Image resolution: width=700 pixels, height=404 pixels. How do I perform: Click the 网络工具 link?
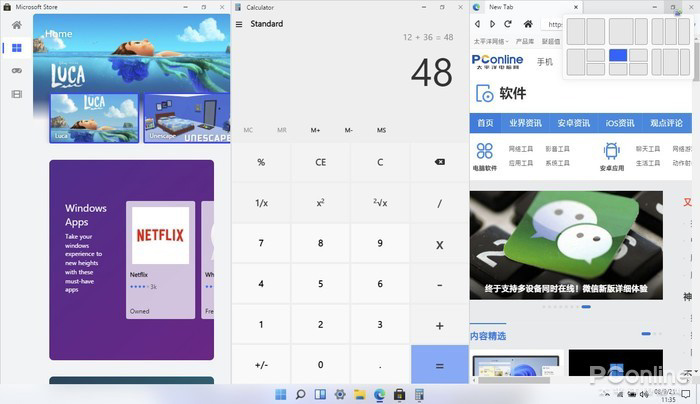[521, 149]
